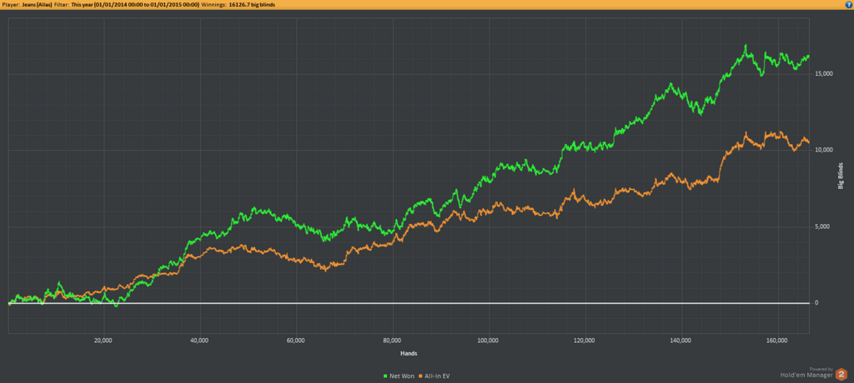The width and height of the screenshot is (854, 383).
Task: Click the green Net Won legend swatch
Action: coord(387,376)
